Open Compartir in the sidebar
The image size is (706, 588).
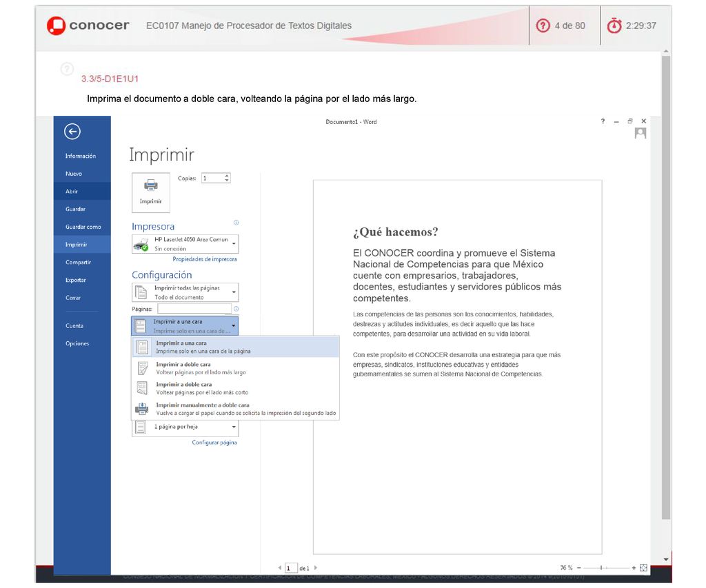pyautogui.click(x=82, y=262)
